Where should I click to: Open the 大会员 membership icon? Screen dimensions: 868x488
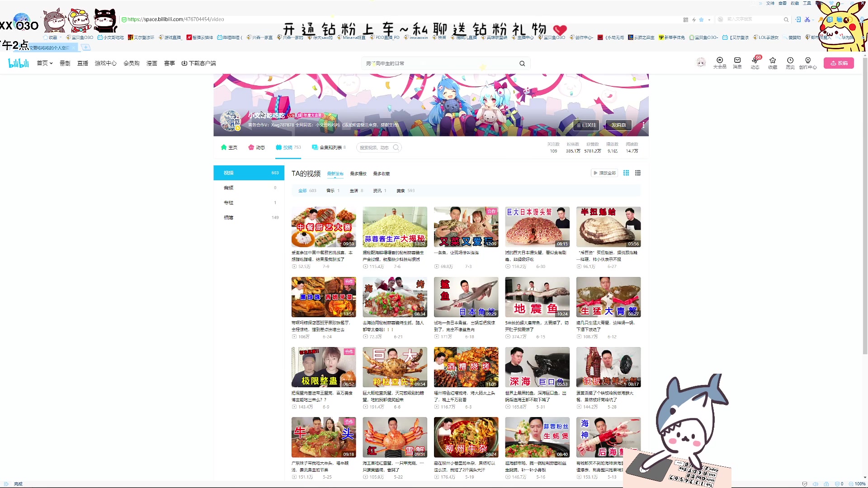point(719,63)
